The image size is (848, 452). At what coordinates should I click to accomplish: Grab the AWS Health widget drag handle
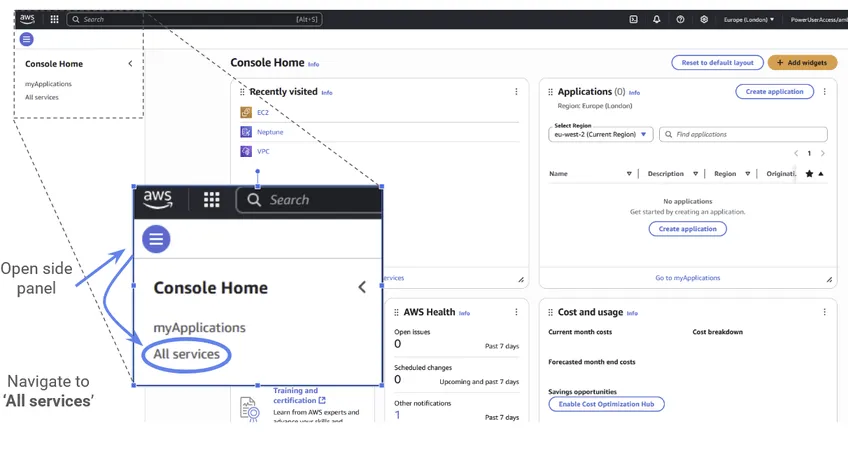point(396,313)
